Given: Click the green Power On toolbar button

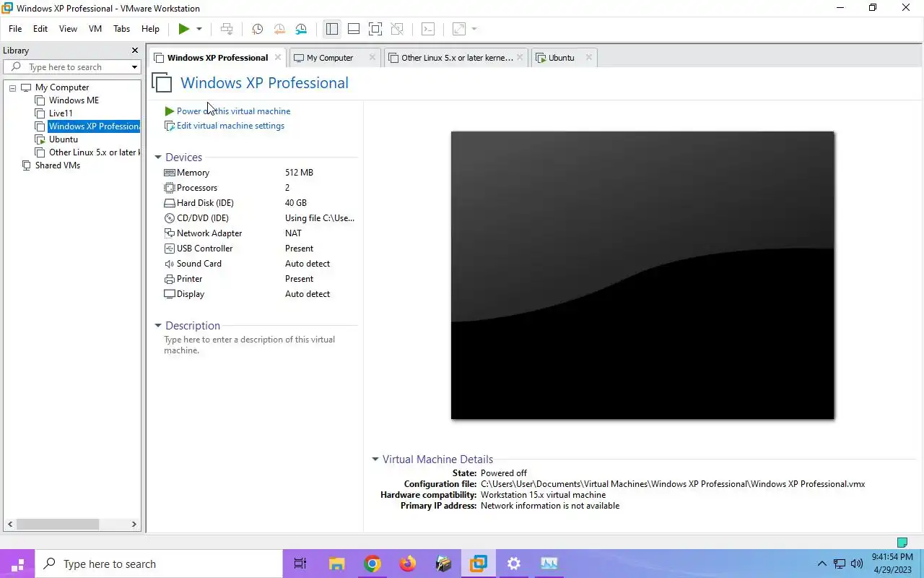Looking at the screenshot, I should (x=184, y=29).
